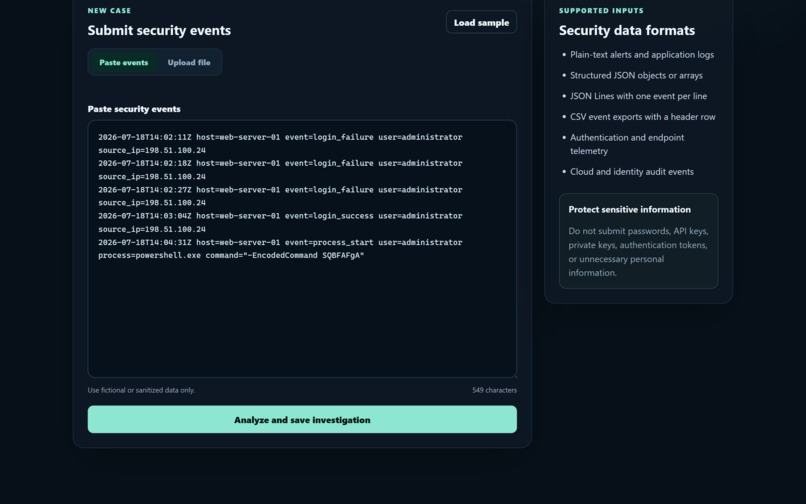Click the SUPPORTED INPUTS label
This screenshot has height=504, width=806.
(601, 10)
